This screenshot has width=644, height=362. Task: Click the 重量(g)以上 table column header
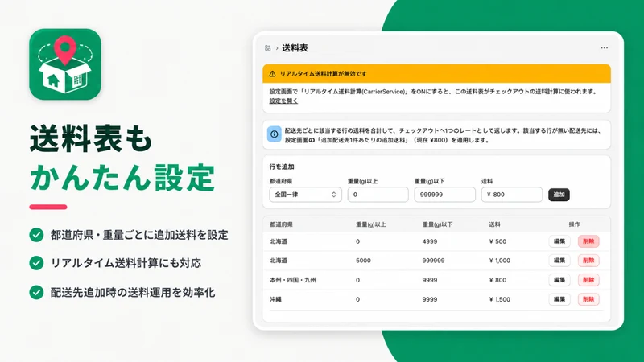[x=371, y=224]
